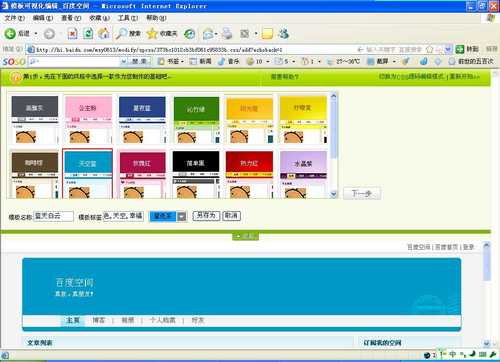Open the Edit icon dropdown arrow
The image size is (500, 362).
[x=256, y=34]
